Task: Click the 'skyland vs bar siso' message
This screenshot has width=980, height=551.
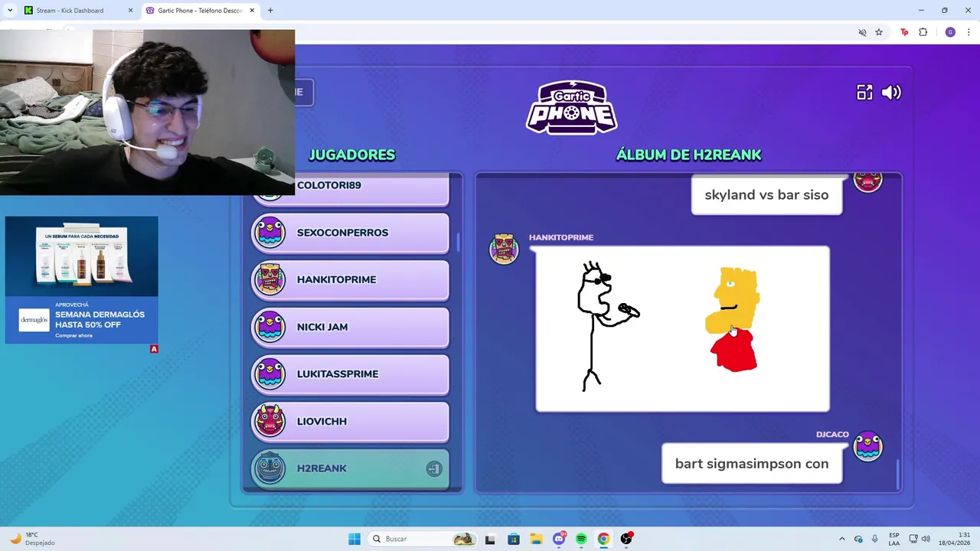Action: (x=766, y=194)
